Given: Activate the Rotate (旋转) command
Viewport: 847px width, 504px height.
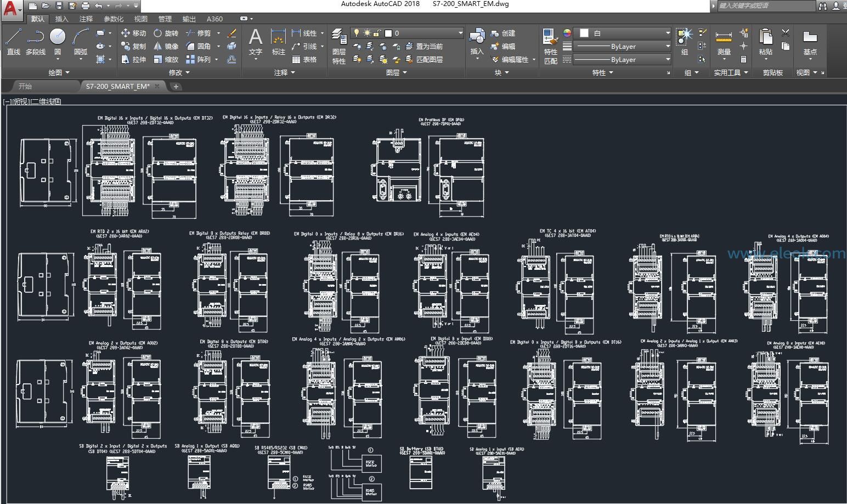Looking at the screenshot, I should click(x=166, y=33).
